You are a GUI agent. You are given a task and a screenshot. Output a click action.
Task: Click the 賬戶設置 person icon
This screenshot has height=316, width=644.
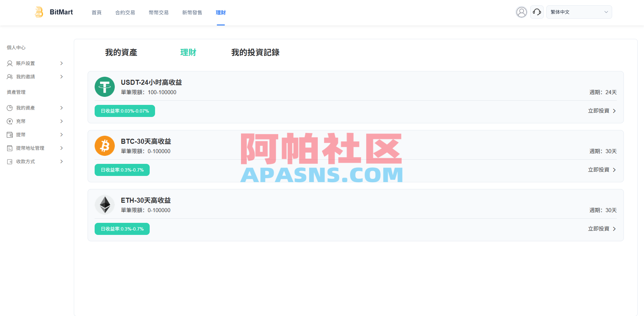coord(10,63)
